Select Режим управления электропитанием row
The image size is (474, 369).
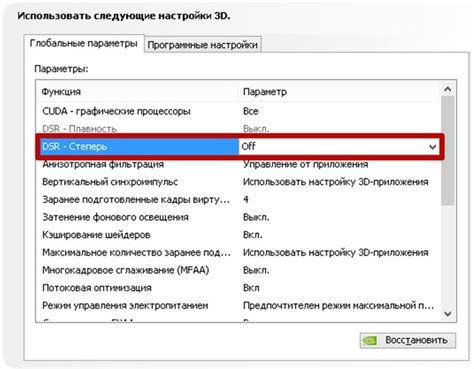pos(239,306)
